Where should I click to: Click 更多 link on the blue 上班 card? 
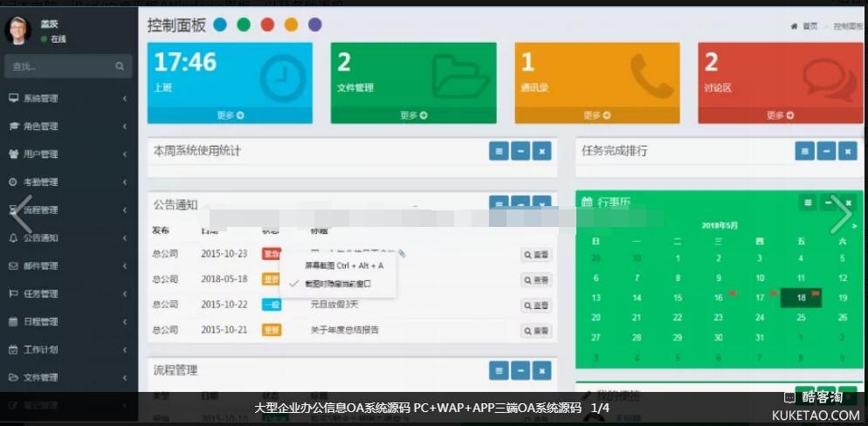coord(230,115)
